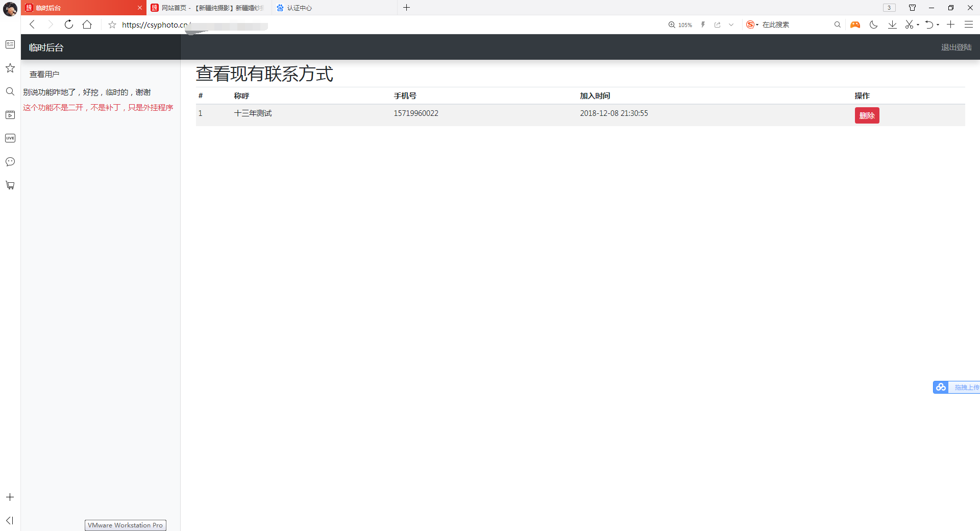Expand the scissors screenshot tool dropdown
The height and width of the screenshot is (531, 980).
click(x=918, y=25)
